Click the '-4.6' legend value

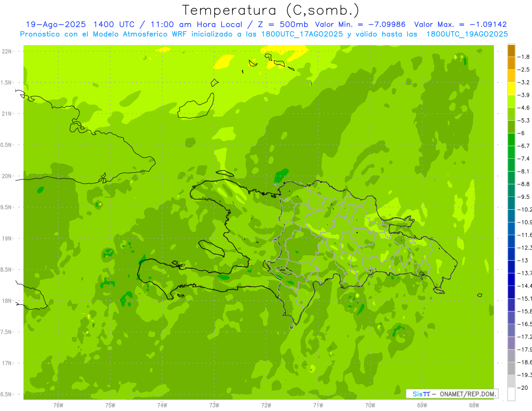coord(524,108)
